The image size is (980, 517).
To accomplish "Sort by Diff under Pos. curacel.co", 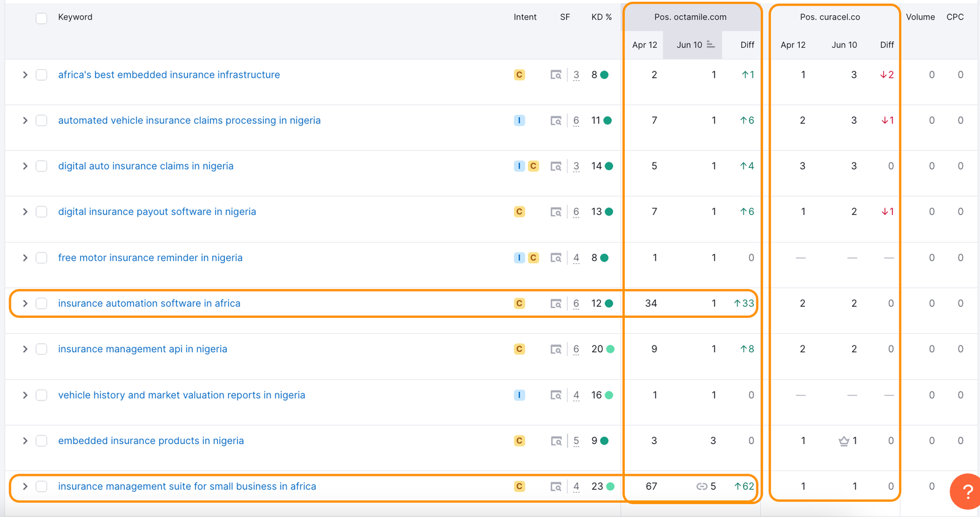I will tap(887, 45).
